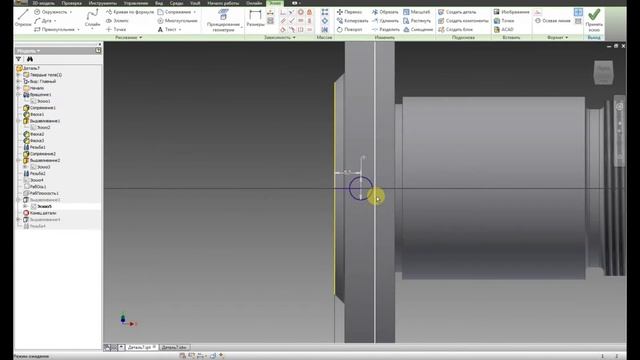The height and width of the screenshot is (360, 640).
Task: Select the Эллипс tool
Action: point(117,21)
